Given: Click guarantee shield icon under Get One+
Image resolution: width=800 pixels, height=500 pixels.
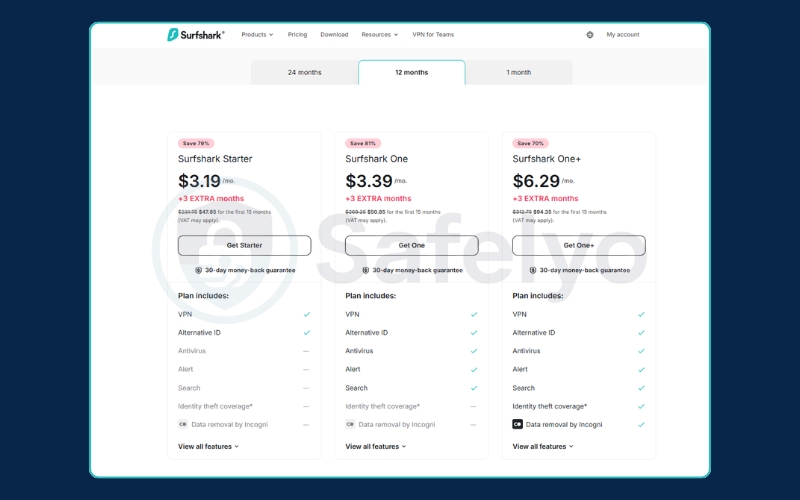Looking at the screenshot, I should (x=533, y=270).
